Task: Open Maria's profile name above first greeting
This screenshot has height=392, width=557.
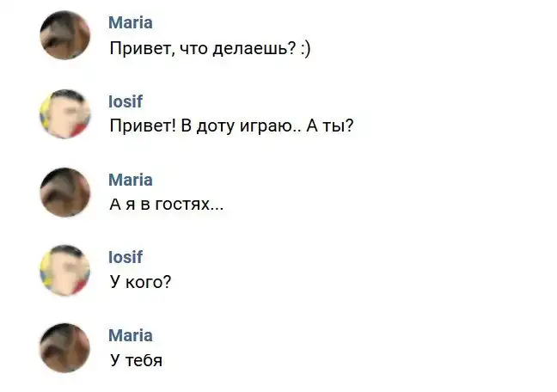Action: 131,23
